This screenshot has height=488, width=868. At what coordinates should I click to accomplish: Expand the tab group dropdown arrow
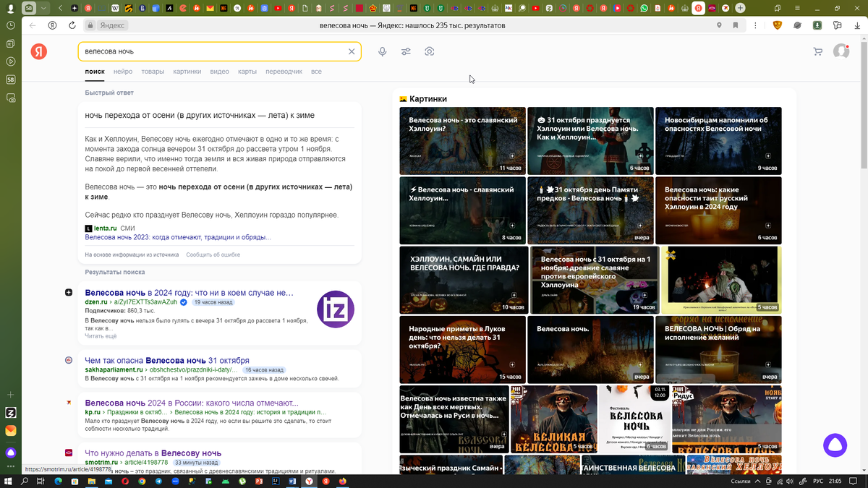pyautogui.click(x=43, y=8)
